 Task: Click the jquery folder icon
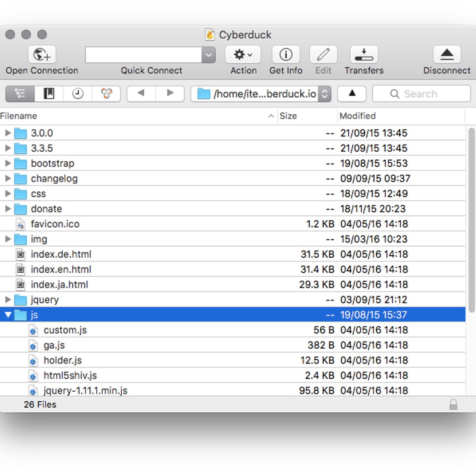click(x=20, y=300)
